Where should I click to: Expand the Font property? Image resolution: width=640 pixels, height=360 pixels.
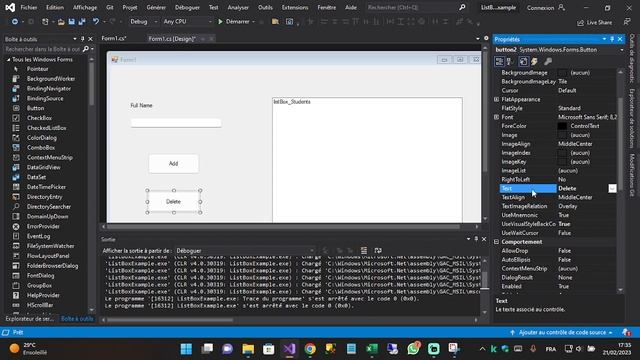(497, 117)
